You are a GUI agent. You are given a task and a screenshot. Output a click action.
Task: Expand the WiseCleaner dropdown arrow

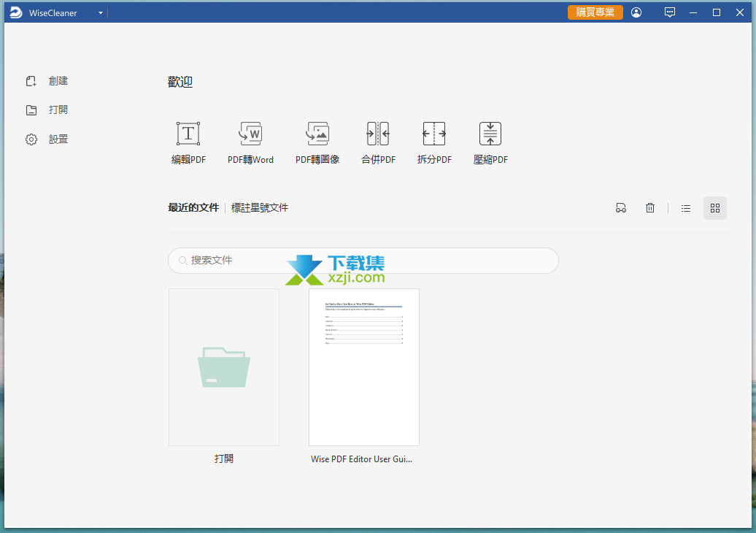100,13
